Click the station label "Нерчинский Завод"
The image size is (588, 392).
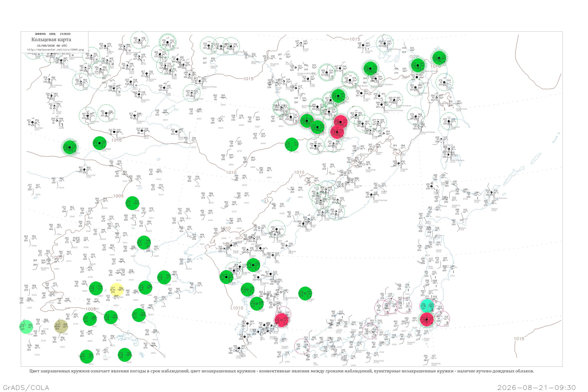[209, 87]
